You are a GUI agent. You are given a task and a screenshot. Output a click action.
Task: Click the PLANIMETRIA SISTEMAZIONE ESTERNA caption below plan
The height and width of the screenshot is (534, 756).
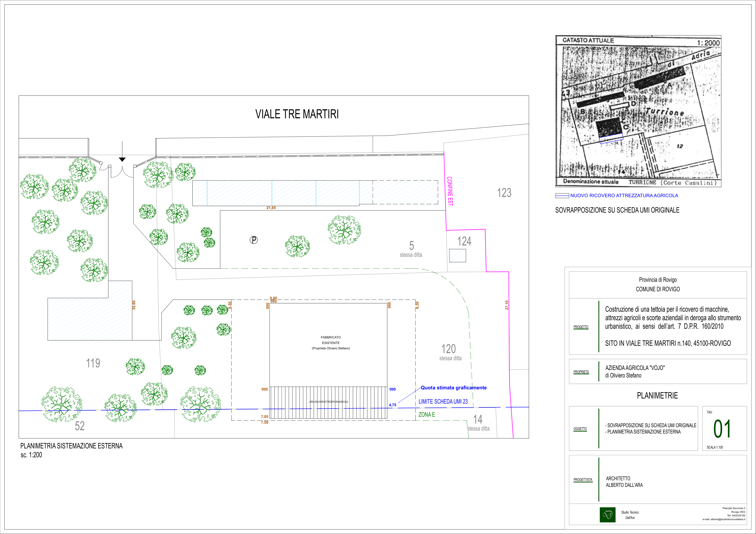coord(72,446)
